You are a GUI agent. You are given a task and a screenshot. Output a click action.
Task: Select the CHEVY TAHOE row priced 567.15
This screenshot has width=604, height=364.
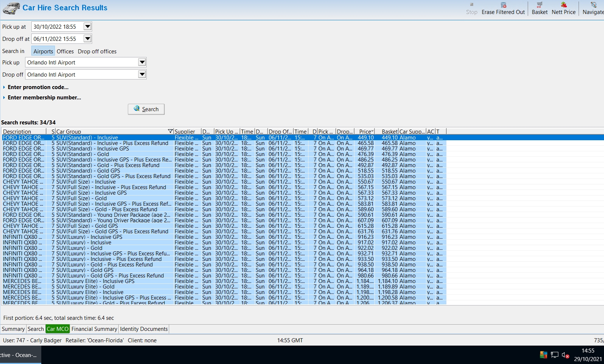(x=224, y=187)
